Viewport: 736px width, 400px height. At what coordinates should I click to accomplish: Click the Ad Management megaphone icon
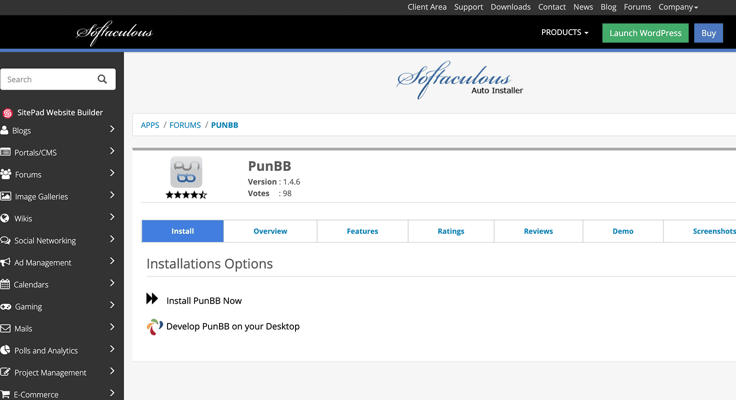tap(6, 262)
